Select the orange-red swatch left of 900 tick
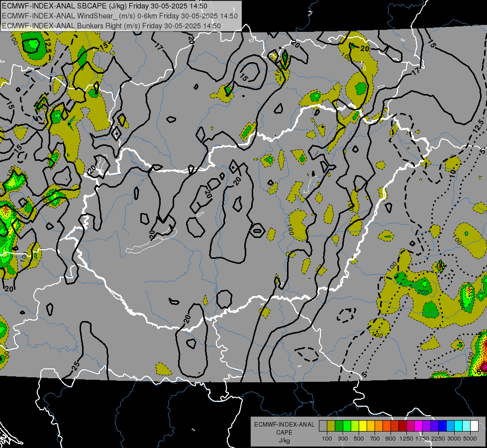The image size is (487, 448). (x=387, y=426)
